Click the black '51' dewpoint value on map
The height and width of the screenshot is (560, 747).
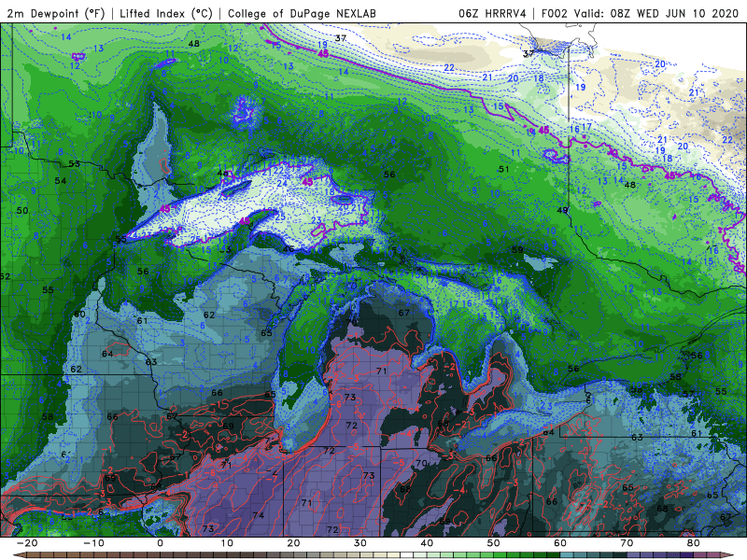[x=503, y=169]
